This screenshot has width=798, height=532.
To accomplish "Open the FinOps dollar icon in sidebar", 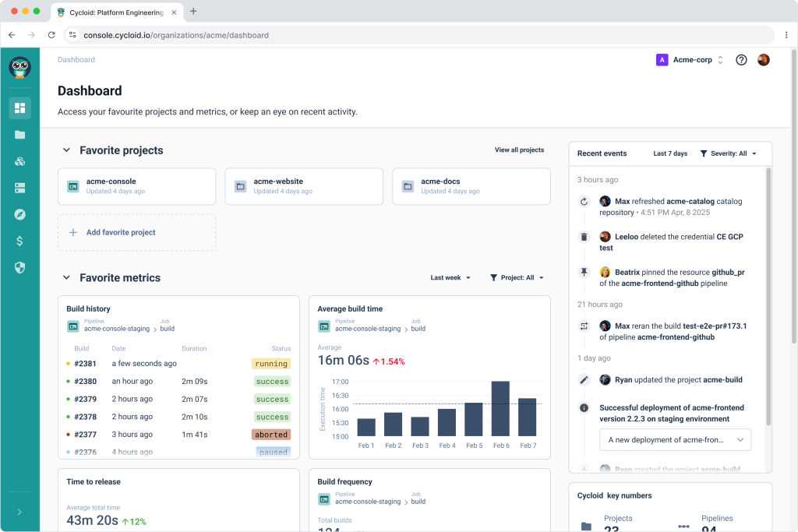I will click(x=19, y=241).
